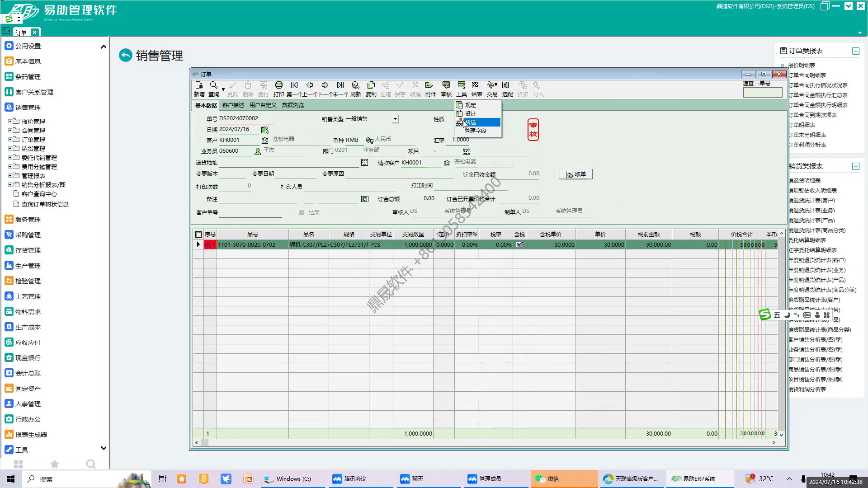Expand the 订单管理 tree node

click(10, 140)
